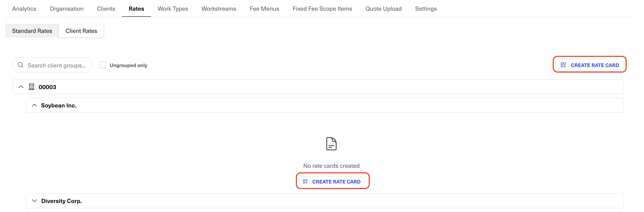644x212 pixels.
Task: Select the Client Rates toggle
Action: click(81, 31)
